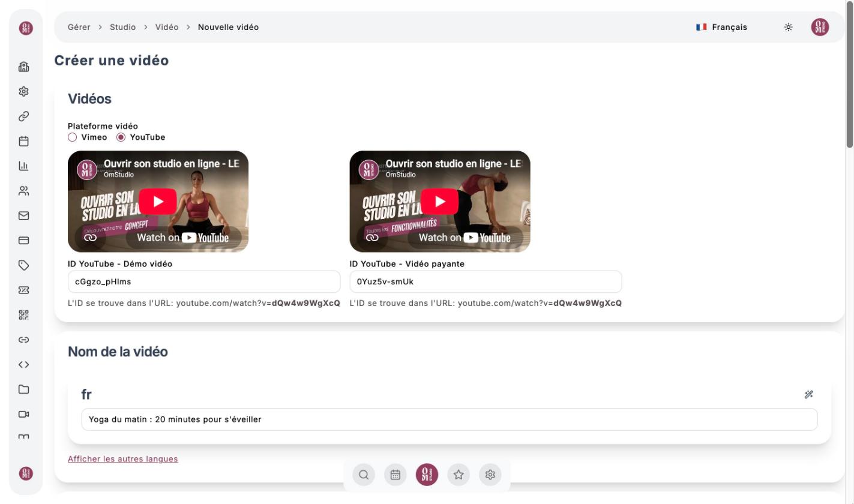The width and height of the screenshot is (854, 504).
Task: Click the diagonal chain link sidebar icon
Action: [23, 116]
